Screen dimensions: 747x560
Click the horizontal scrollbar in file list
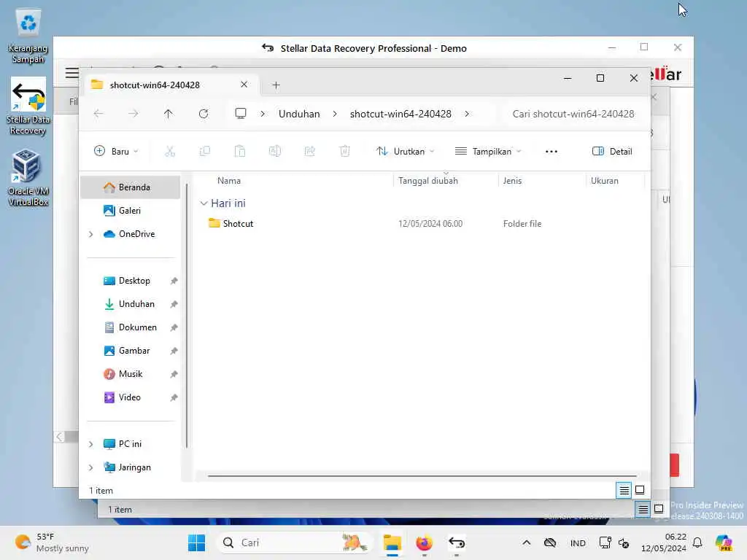click(x=422, y=475)
